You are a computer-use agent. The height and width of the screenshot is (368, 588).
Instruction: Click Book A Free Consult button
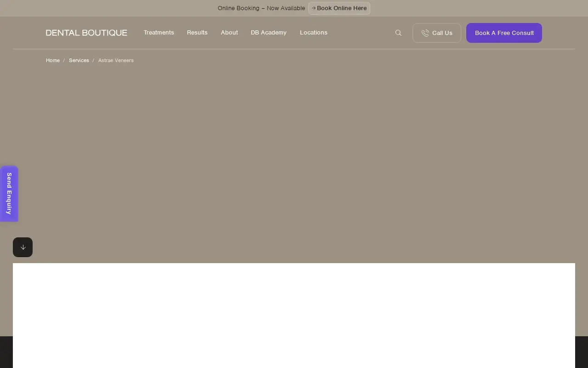[504, 33]
